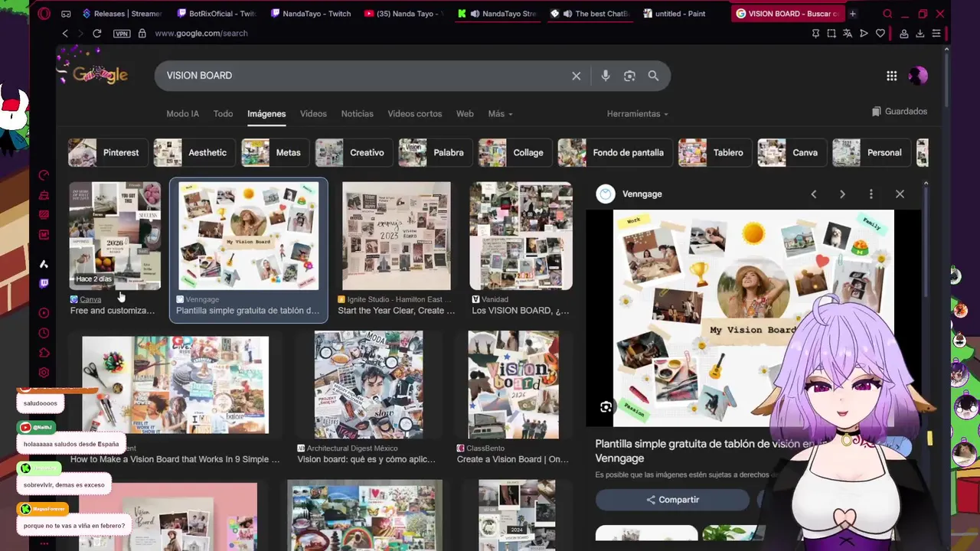Screen dimensions: 980x551
Task: Switch to Videos cortos tab
Action: tap(414, 114)
